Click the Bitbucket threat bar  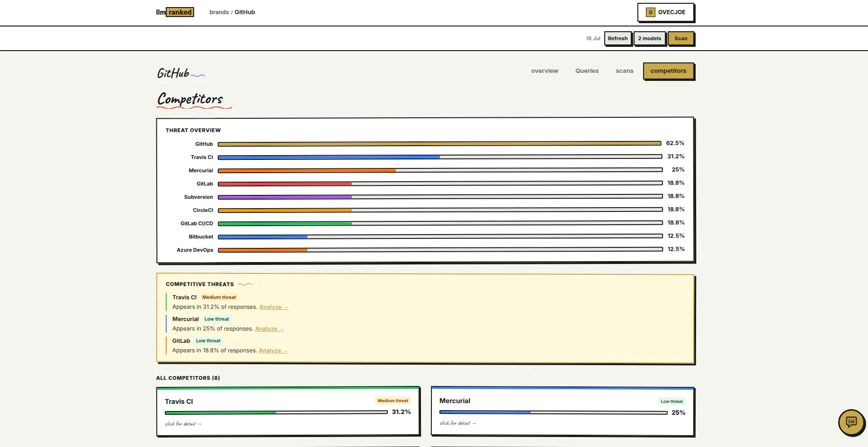click(x=440, y=236)
